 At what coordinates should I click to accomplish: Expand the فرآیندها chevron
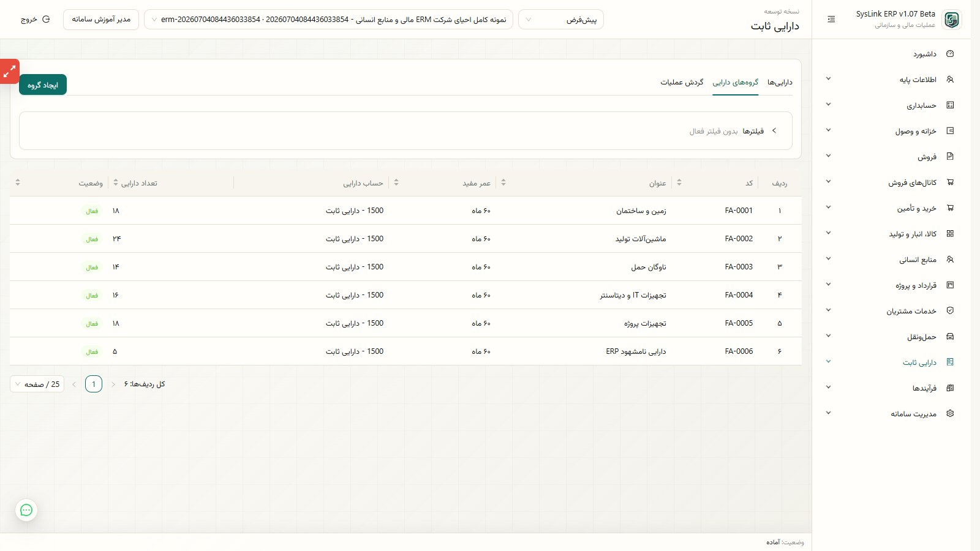tap(828, 388)
